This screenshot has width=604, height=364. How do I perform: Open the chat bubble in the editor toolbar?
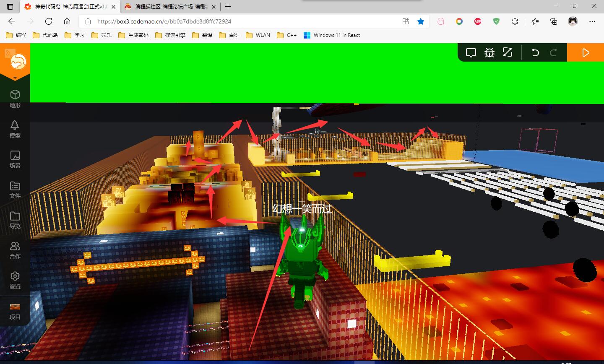click(471, 52)
